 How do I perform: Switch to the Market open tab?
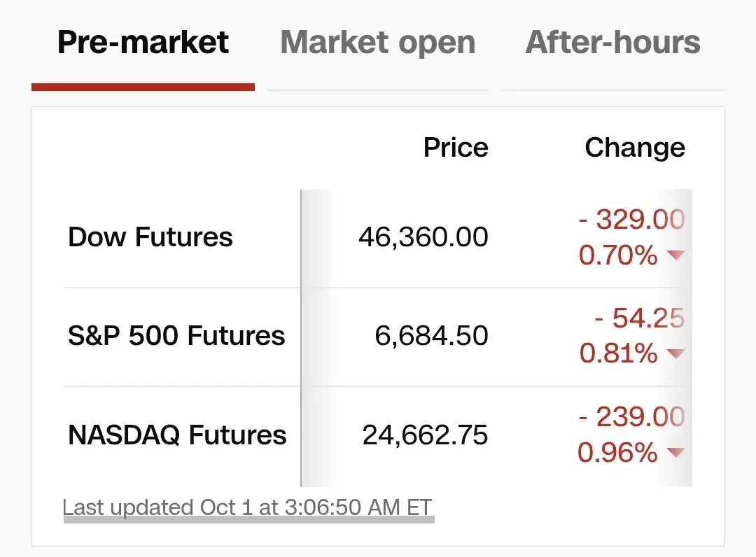(x=378, y=43)
